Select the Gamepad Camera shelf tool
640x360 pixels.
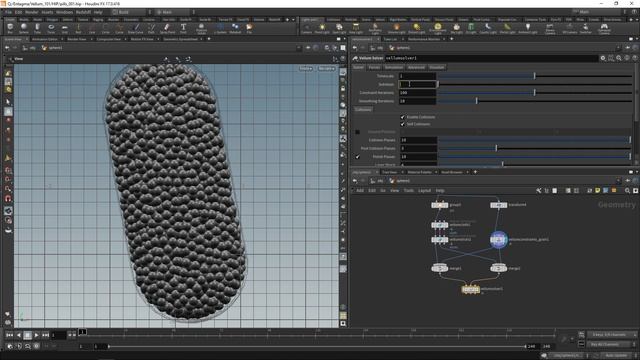604,28
